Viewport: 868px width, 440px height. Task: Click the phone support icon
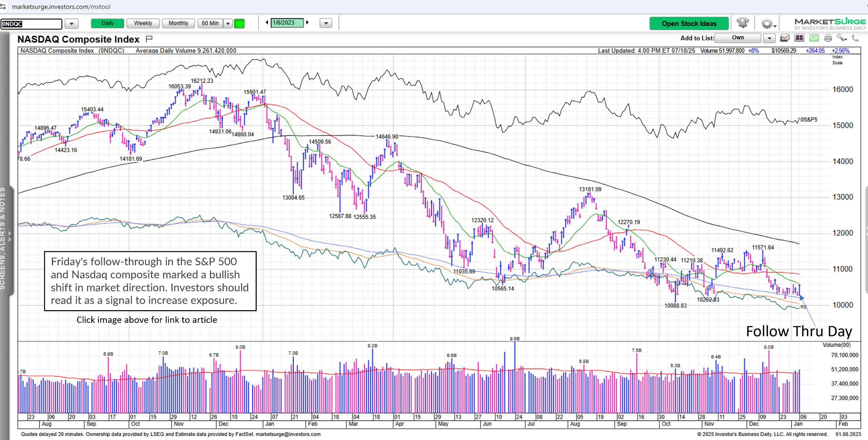855,38
